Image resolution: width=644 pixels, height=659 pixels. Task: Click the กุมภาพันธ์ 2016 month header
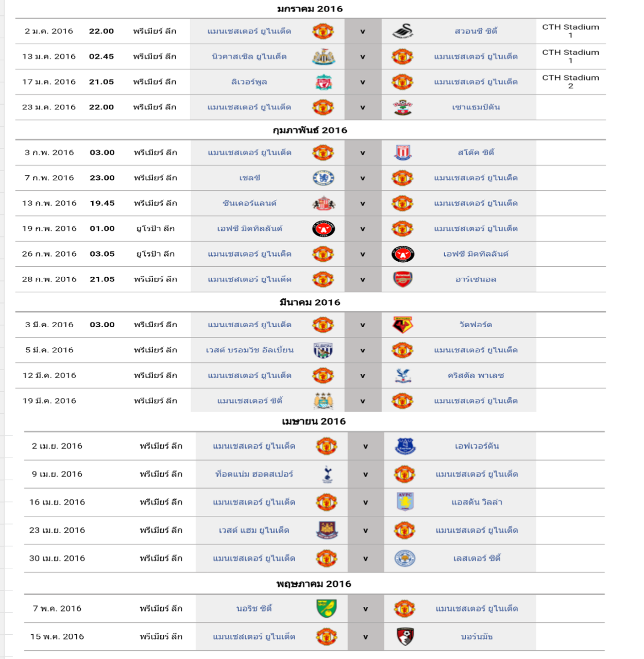pos(310,130)
